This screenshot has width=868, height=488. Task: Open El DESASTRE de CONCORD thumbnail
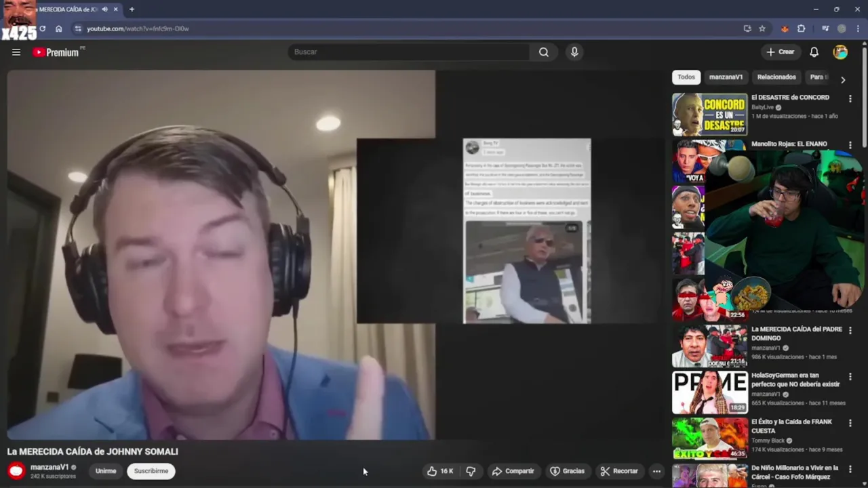tap(709, 114)
